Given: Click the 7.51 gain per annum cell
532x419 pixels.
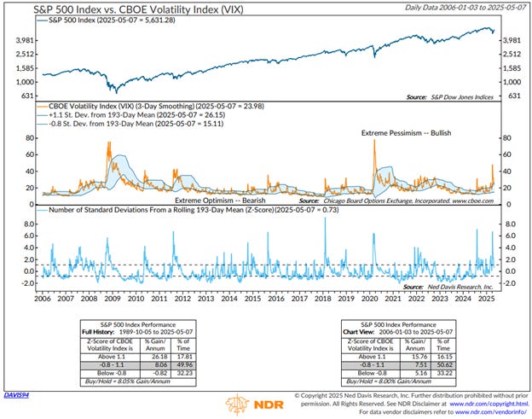Looking at the screenshot, I should pos(421,365).
